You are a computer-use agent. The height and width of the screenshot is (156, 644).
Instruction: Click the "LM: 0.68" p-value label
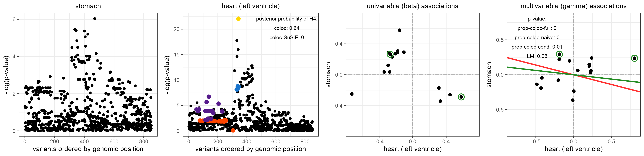tap(537, 56)
